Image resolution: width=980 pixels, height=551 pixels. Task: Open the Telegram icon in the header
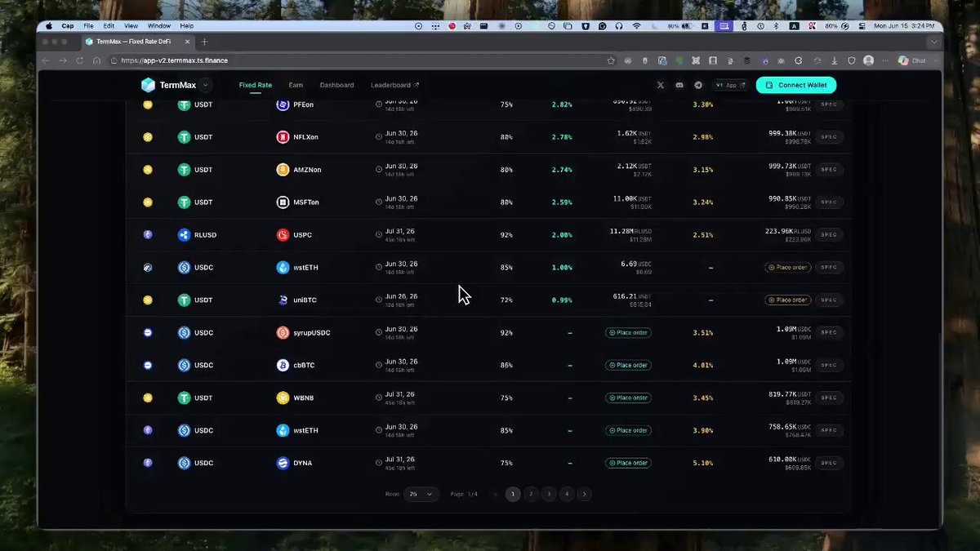pyautogui.click(x=698, y=85)
